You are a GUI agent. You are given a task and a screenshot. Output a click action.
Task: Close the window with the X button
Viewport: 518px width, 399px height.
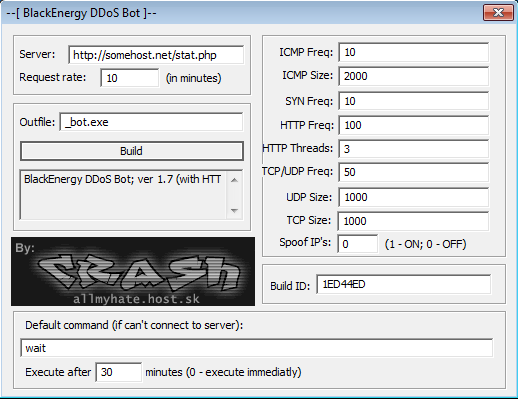pos(498,13)
